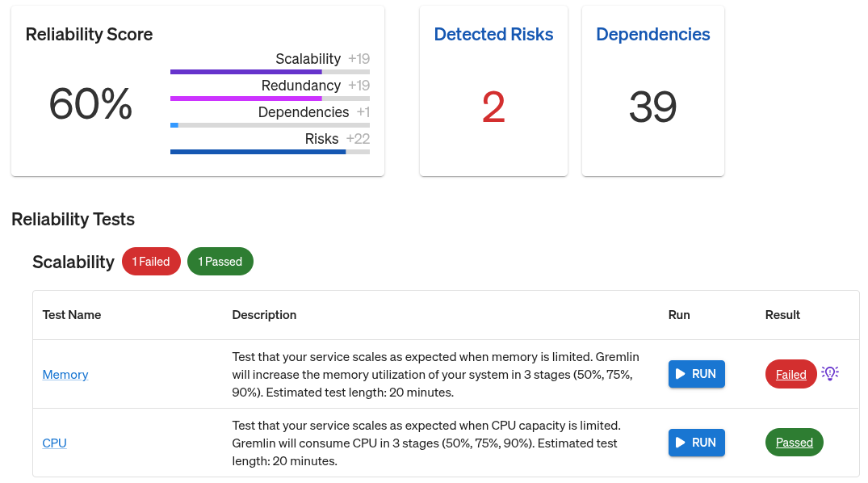The height and width of the screenshot is (483, 868).
Task: Click the dependencies count 39
Action: [652, 107]
